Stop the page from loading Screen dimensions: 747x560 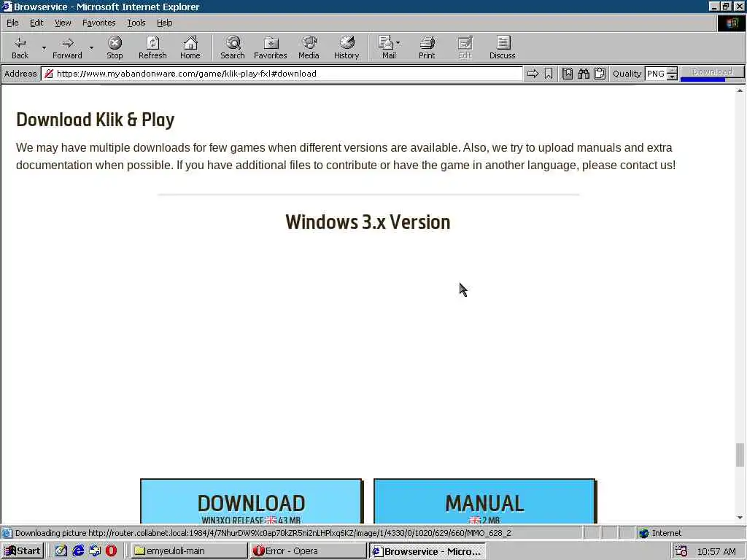[x=115, y=47]
